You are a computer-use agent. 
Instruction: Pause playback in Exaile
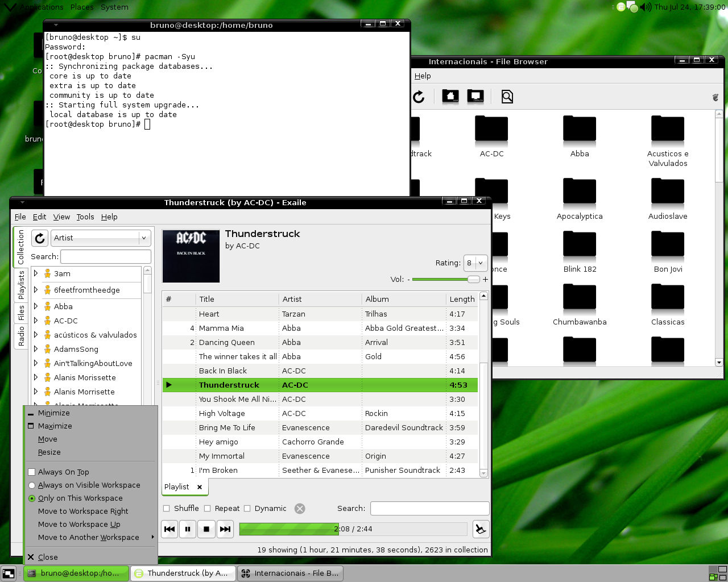tap(188, 529)
